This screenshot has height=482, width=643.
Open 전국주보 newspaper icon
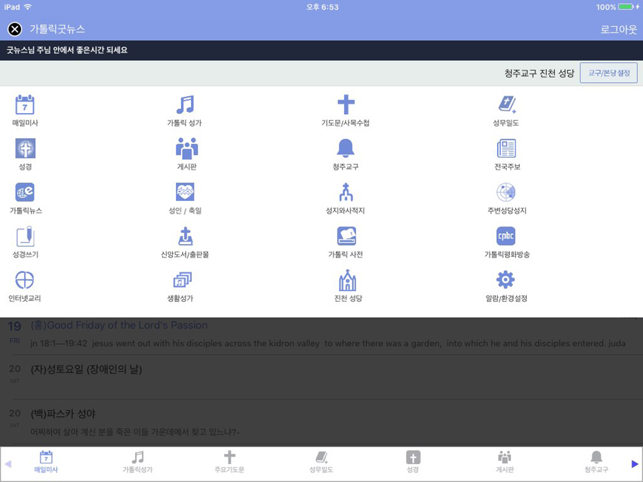click(506, 148)
